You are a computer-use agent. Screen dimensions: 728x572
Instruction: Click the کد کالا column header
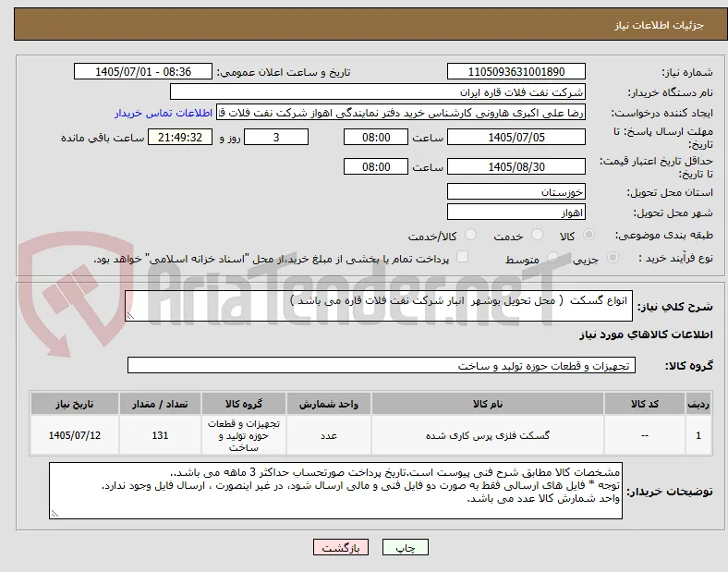point(645,404)
